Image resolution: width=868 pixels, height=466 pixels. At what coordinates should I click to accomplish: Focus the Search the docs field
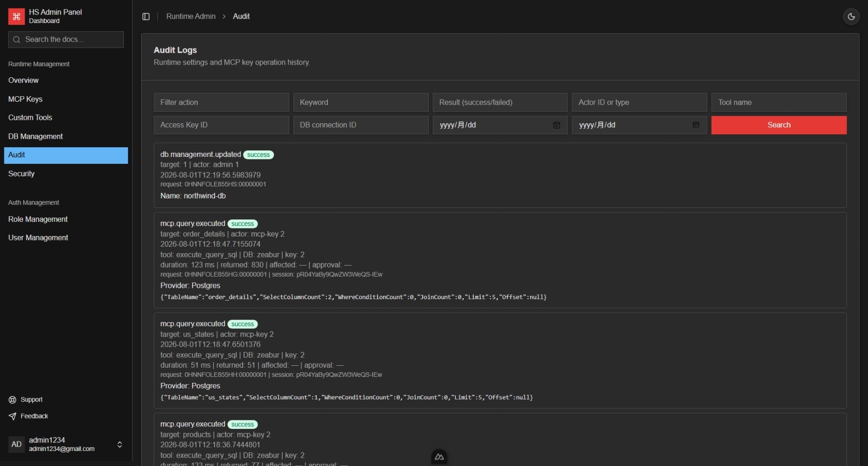66,40
